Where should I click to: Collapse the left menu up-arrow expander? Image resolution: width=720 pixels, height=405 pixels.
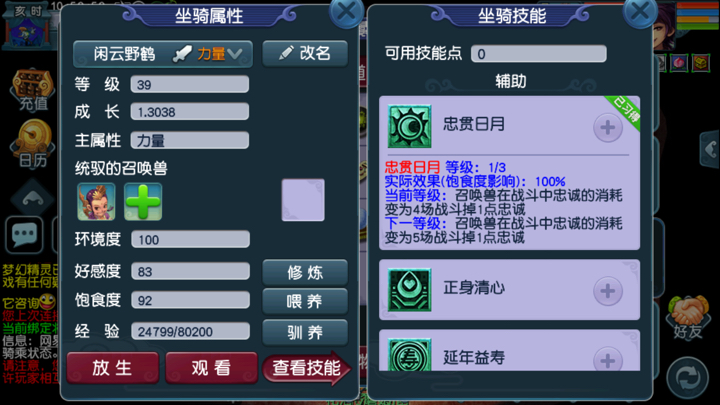point(33,198)
